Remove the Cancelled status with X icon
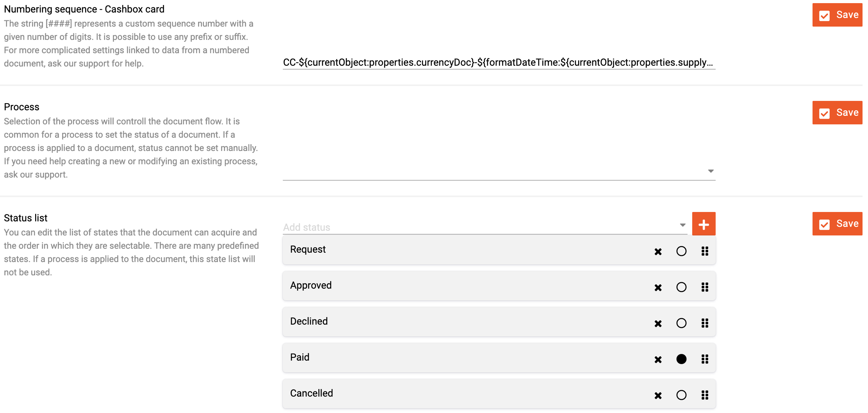868x413 pixels. point(658,395)
